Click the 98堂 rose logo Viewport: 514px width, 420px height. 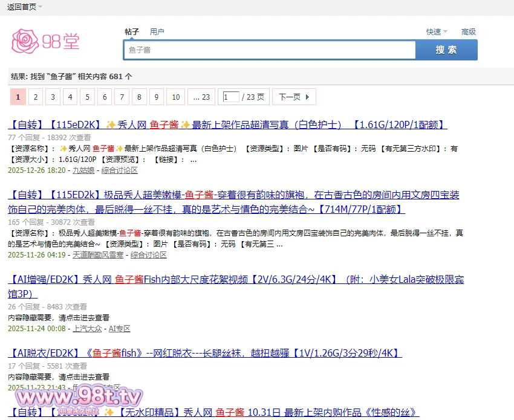pos(46,41)
